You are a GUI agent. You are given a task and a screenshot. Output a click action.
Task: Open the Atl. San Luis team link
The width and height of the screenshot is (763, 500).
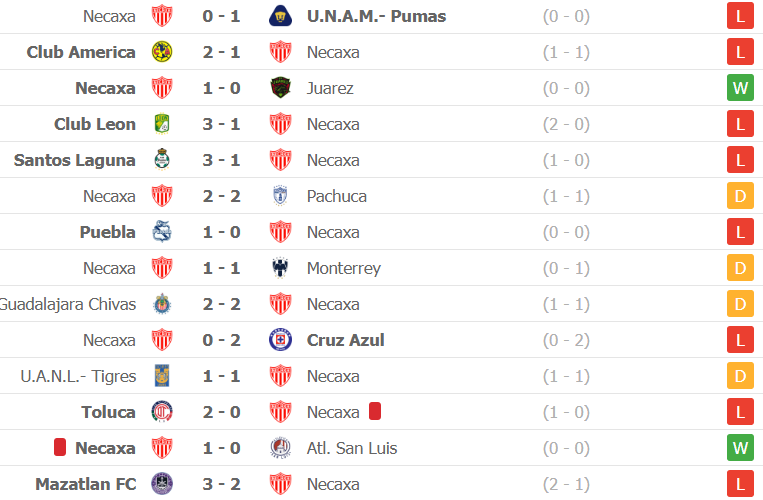352,448
